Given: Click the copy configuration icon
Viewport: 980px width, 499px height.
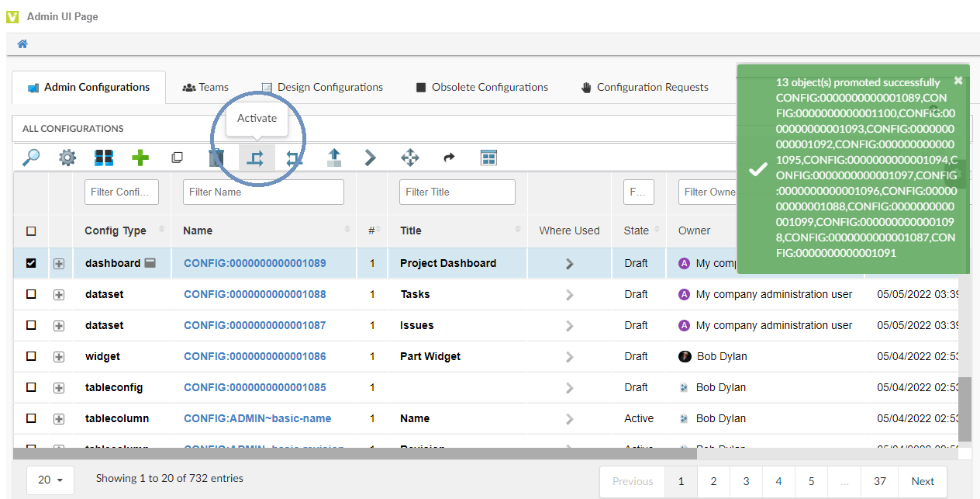Looking at the screenshot, I should tap(178, 158).
